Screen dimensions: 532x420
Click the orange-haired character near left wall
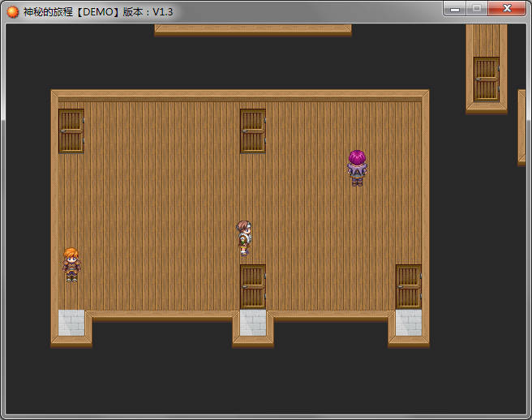click(71, 264)
